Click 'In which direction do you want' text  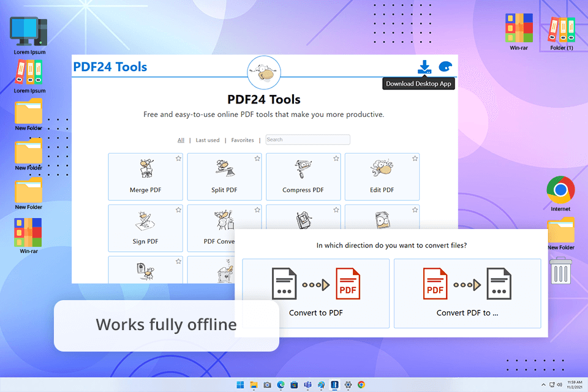point(391,246)
